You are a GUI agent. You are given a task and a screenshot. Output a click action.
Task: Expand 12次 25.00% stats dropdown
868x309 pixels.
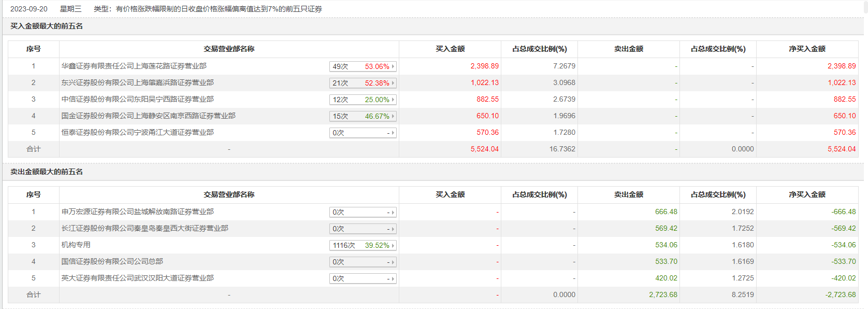coord(363,100)
